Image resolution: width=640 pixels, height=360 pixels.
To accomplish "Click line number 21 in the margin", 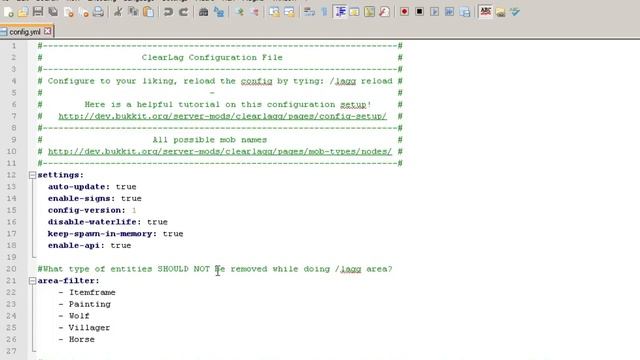I will click(x=11, y=281).
